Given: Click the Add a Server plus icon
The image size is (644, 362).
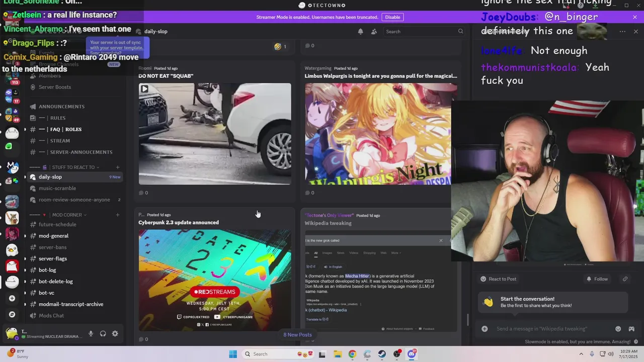Looking at the screenshot, I should (x=12, y=298).
